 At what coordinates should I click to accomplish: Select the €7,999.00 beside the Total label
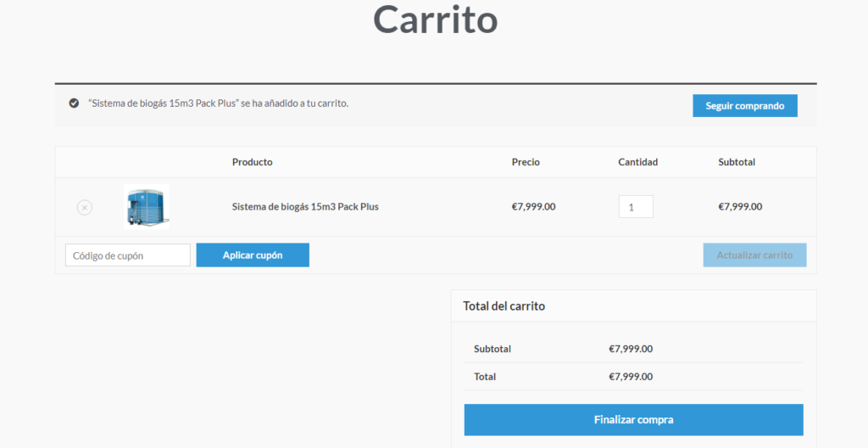coord(631,377)
